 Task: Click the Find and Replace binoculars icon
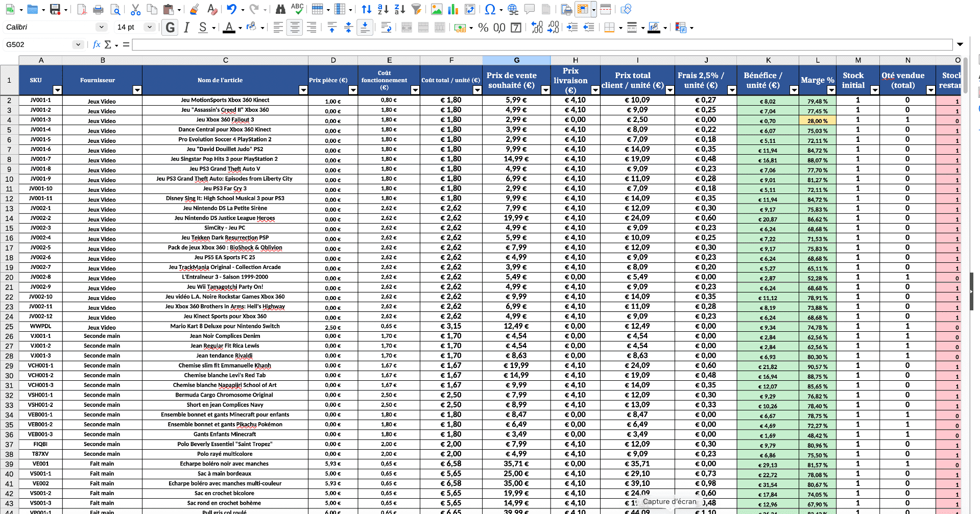click(280, 9)
